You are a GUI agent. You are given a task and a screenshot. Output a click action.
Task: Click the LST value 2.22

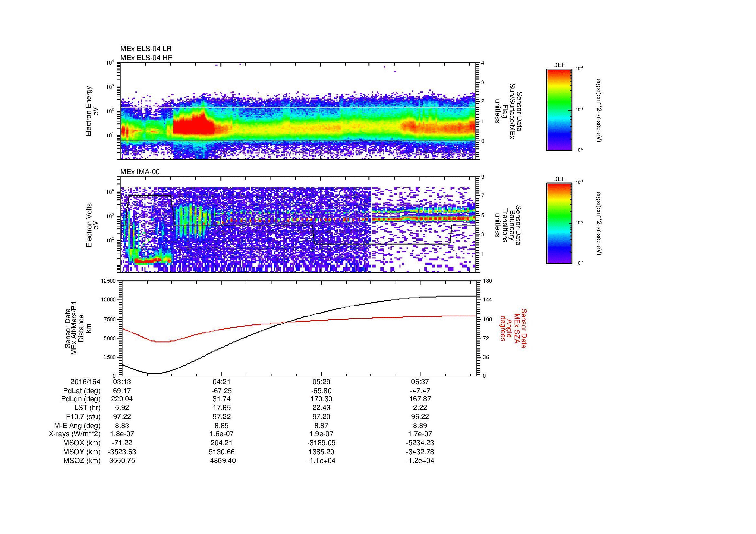(420, 408)
